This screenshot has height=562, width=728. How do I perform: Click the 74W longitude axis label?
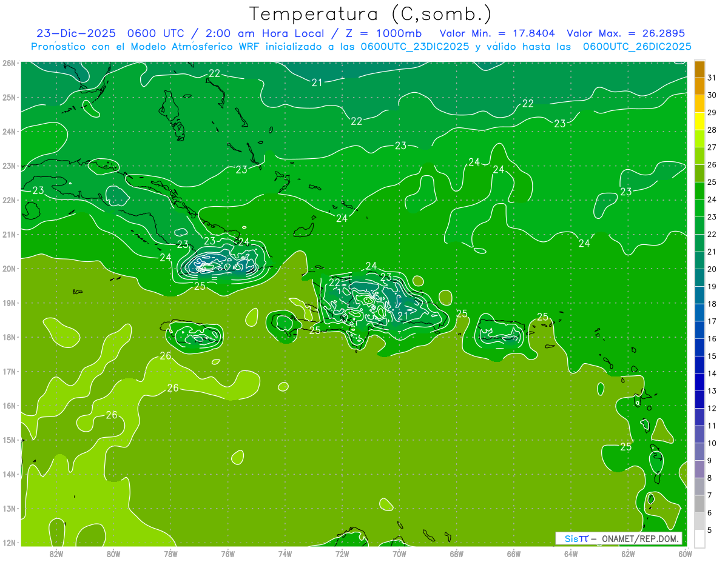(x=285, y=554)
